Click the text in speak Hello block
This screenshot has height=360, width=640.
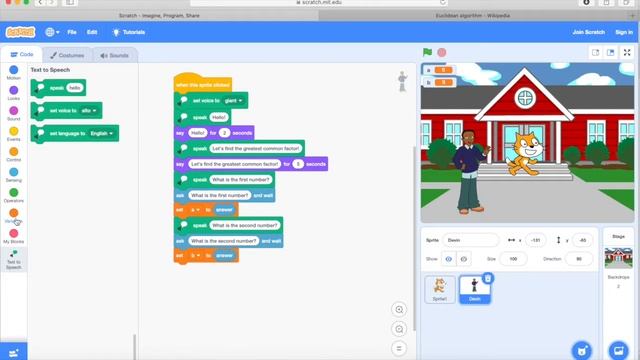219,117
